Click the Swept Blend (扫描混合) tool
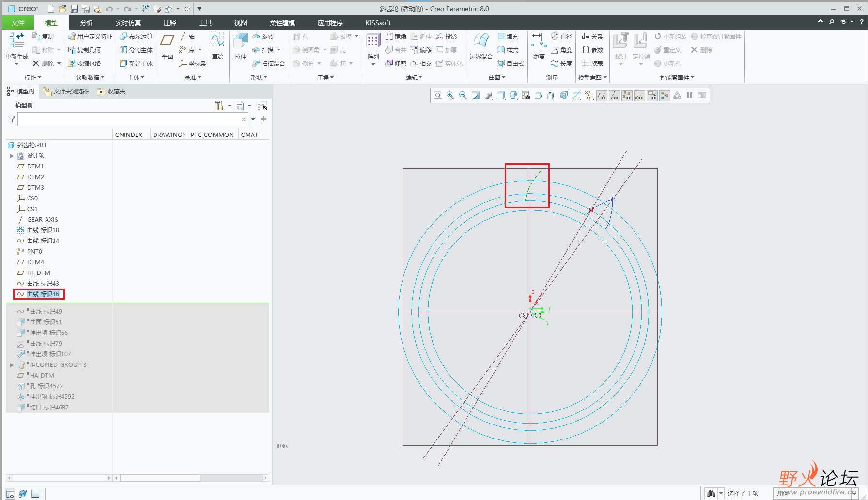Image resolution: width=868 pixels, height=500 pixels. [269, 64]
